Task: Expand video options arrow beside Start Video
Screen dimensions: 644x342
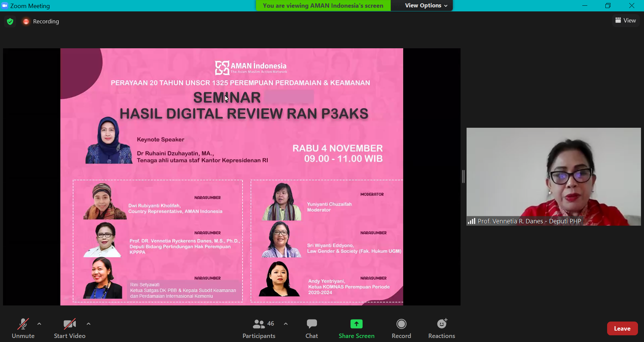Action: 89,324
